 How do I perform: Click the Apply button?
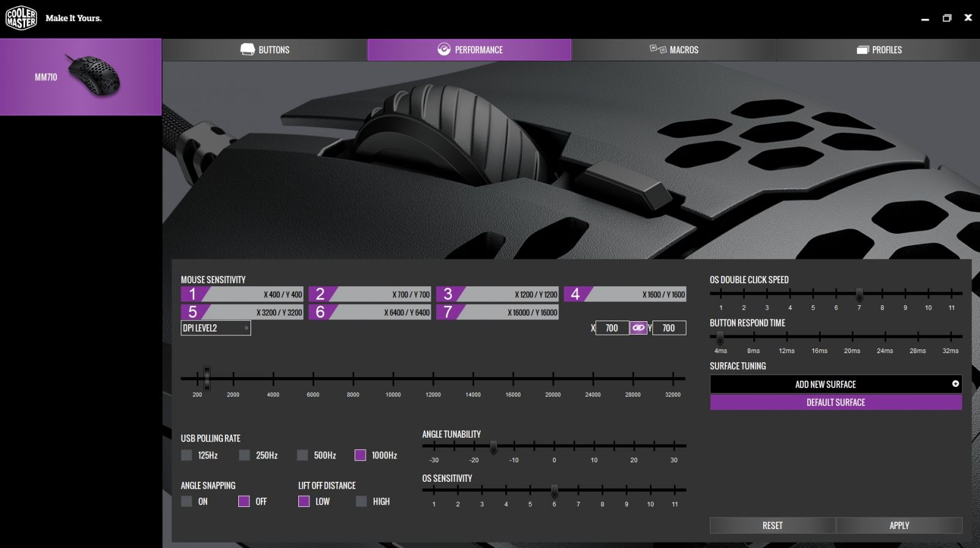tap(899, 525)
